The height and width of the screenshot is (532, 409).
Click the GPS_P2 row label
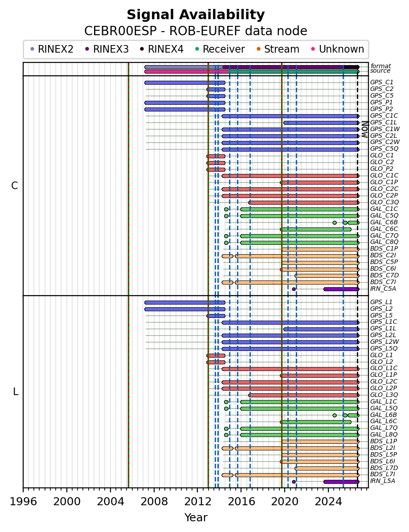click(x=381, y=109)
